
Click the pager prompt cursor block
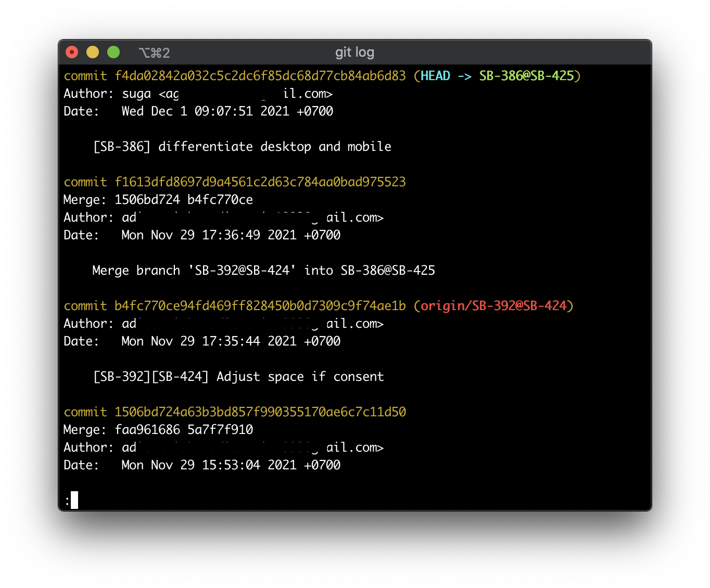tap(74, 500)
